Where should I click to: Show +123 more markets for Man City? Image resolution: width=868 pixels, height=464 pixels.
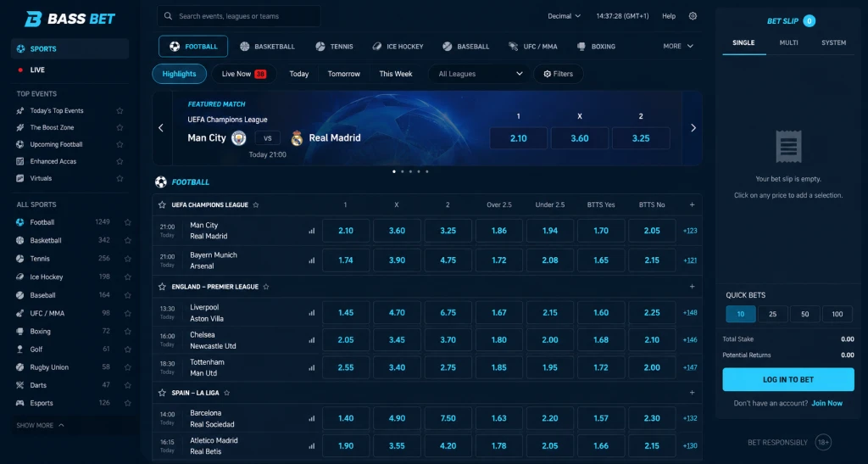tap(690, 231)
